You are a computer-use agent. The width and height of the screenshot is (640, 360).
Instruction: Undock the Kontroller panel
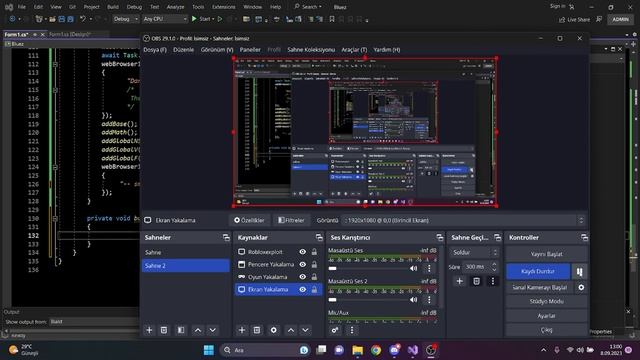pos(584,238)
